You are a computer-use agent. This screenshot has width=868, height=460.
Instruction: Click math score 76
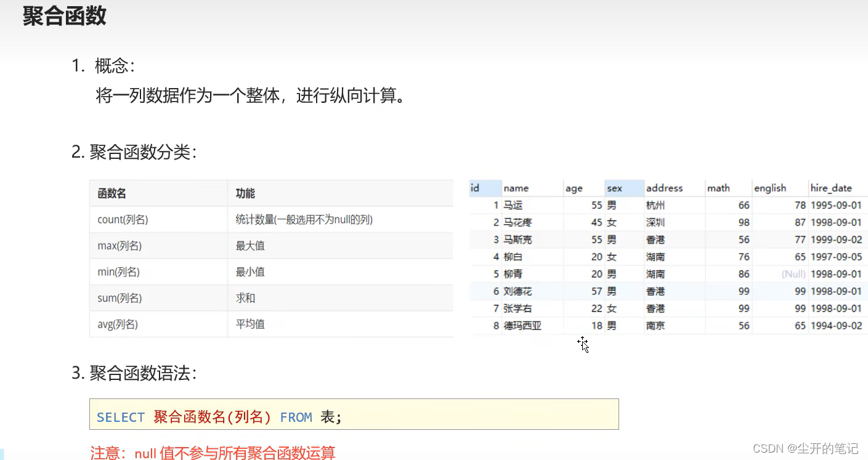(744, 257)
